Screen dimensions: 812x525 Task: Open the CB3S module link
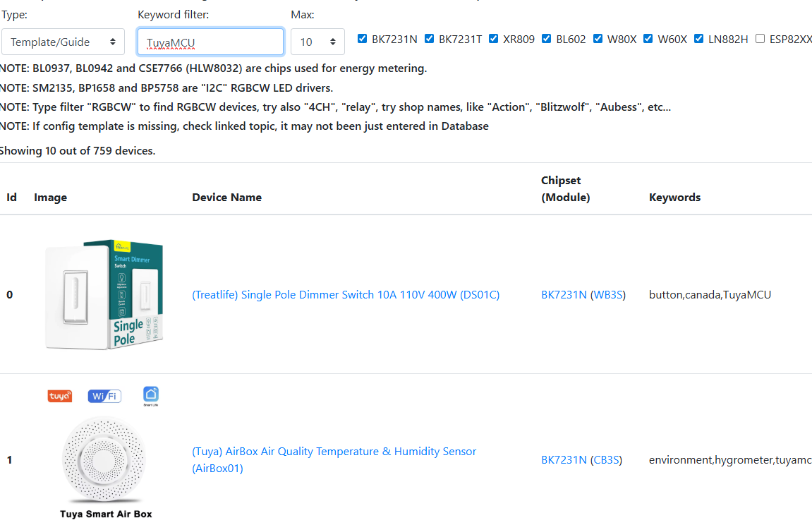[606, 460]
